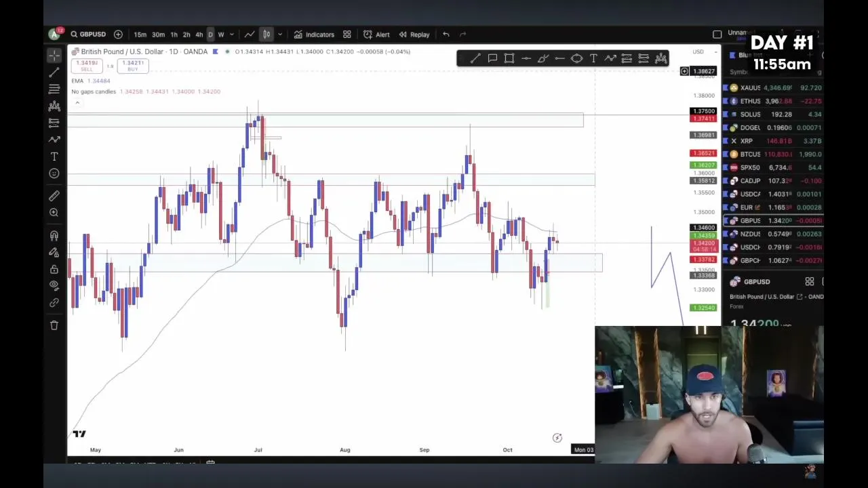Click the layout setup square icon
Viewport: 868px width, 488px height.
(x=717, y=35)
